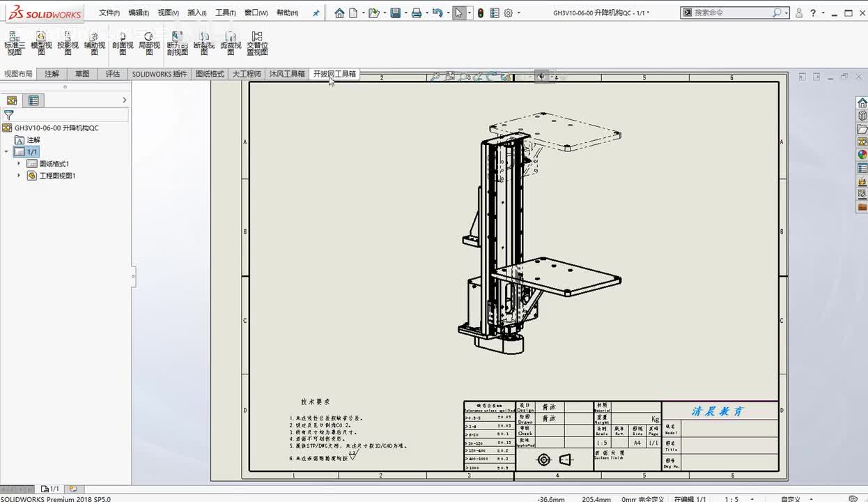Click Standard 3 View (标准三视图) tool
This screenshot has height=502, width=868.
pos(14,43)
